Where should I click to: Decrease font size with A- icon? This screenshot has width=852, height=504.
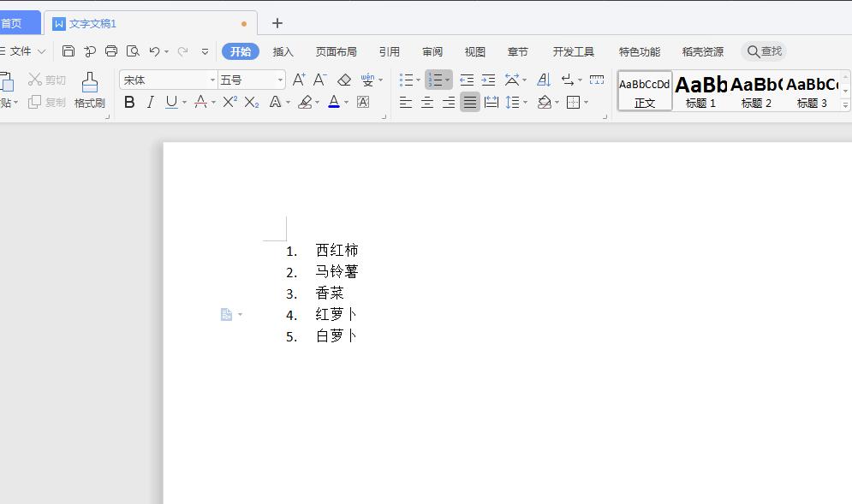tap(320, 80)
